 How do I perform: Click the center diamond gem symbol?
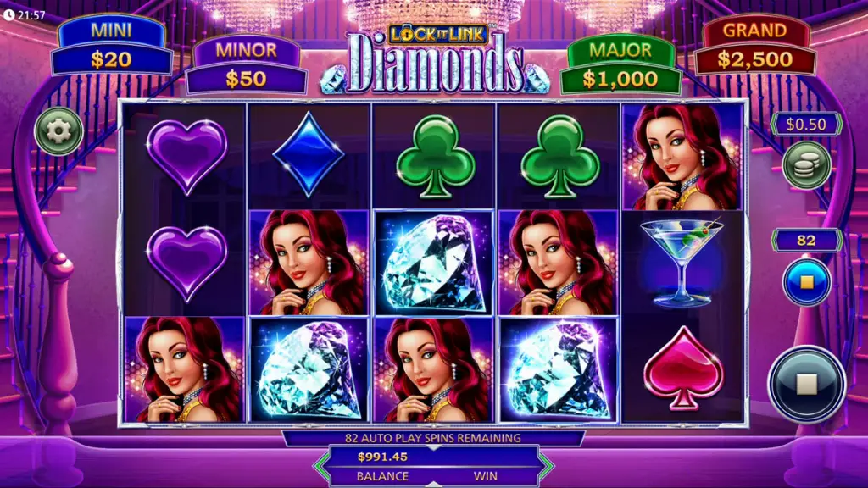click(433, 263)
